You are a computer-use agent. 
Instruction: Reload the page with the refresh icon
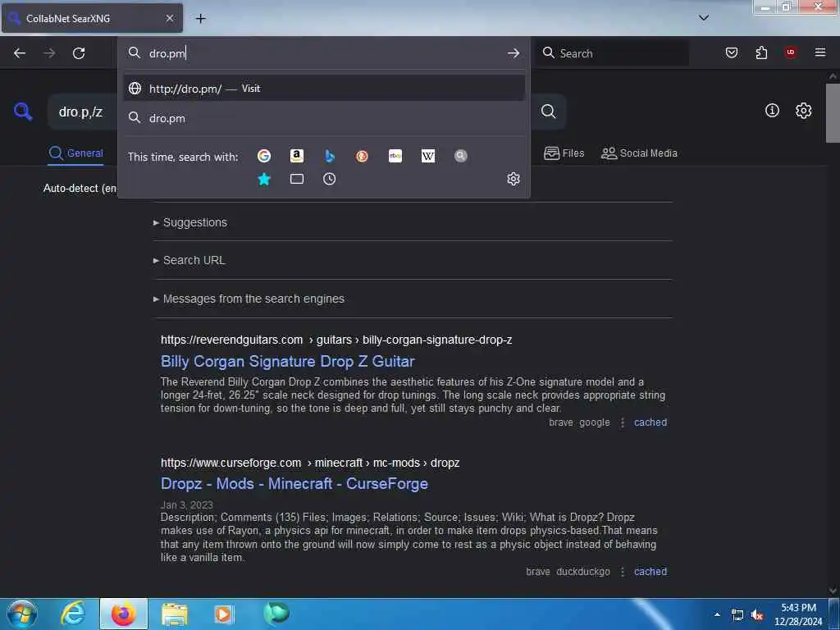click(79, 53)
